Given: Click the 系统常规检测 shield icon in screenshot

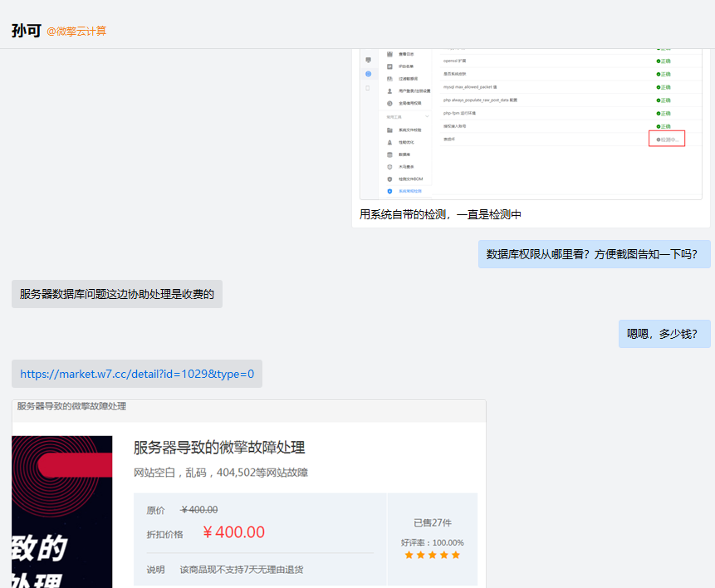Looking at the screenshot, I should coord(389,191).
